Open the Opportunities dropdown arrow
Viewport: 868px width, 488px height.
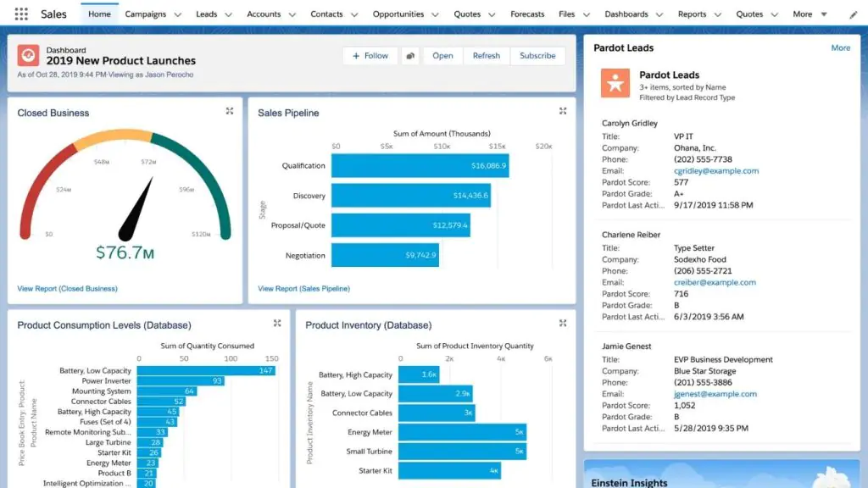coord(435,14)
